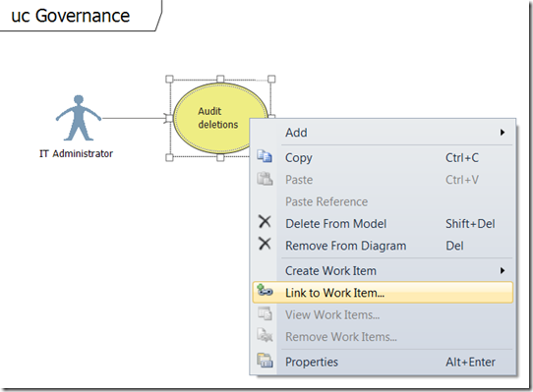Click the Alt+Enter shortcut text
533x392 pixels.
(470, 363)
